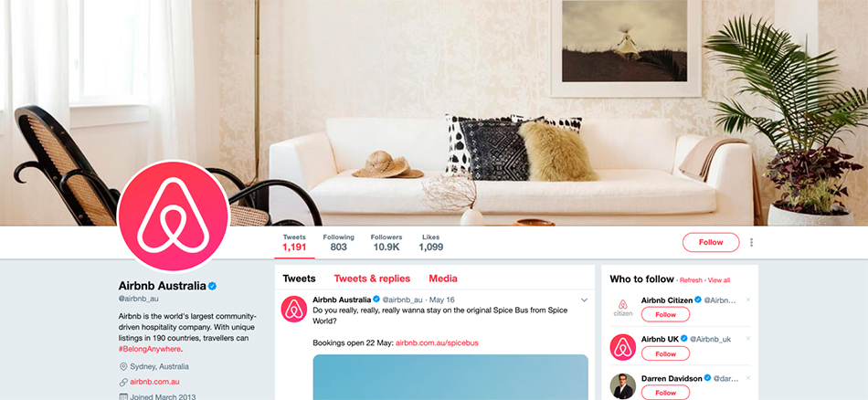Click the #BelongAnywhere hashtag

click(150, 349)
